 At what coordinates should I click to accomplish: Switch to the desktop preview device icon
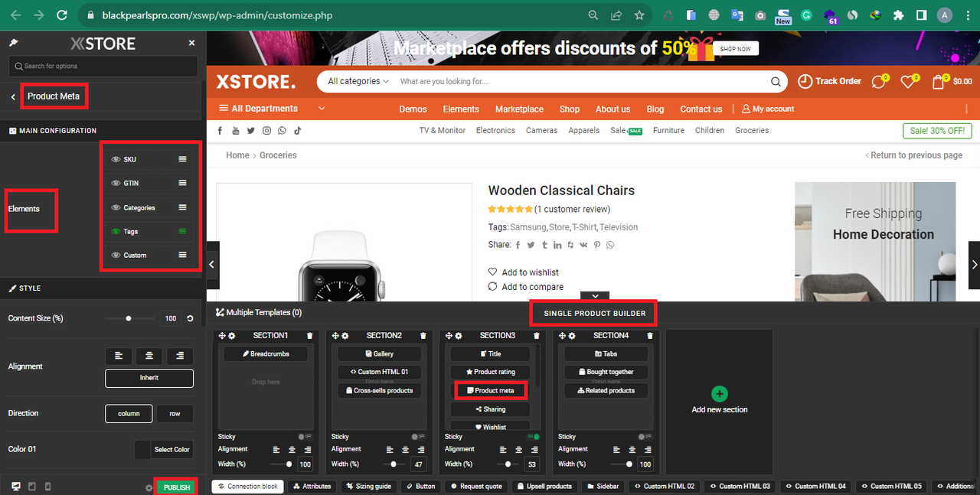click(x=16, y=487)
